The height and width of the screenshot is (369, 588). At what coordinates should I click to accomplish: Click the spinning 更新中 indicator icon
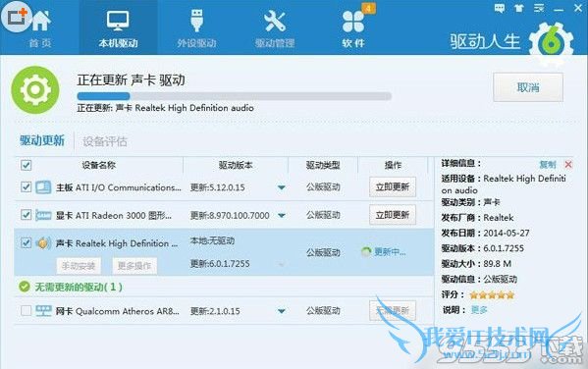(x=366, y=252)
